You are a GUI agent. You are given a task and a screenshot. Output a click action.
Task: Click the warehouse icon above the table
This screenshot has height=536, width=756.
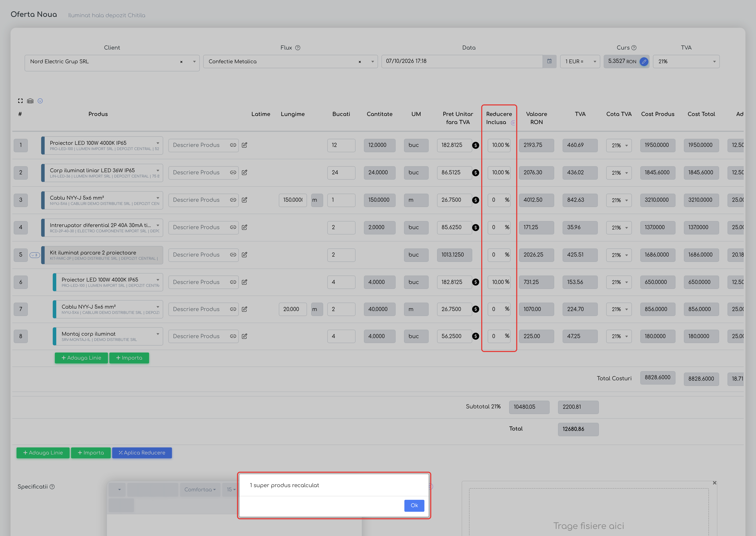click(30, 101)
